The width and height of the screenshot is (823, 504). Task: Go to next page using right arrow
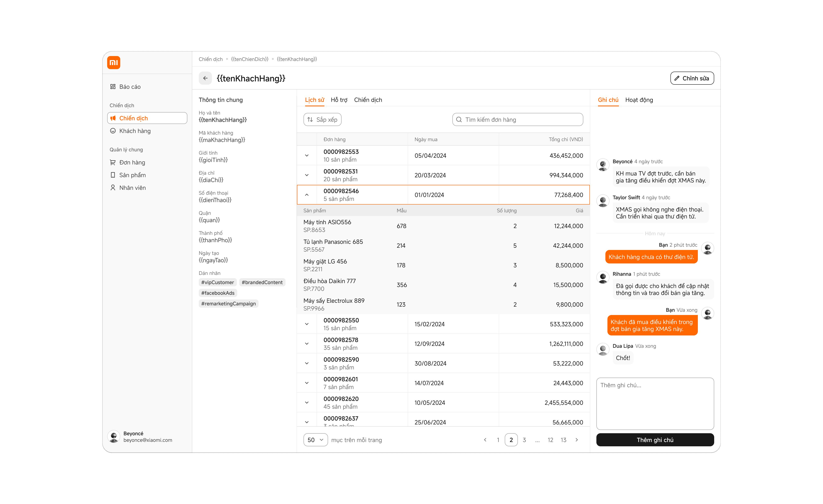point(577,440)
